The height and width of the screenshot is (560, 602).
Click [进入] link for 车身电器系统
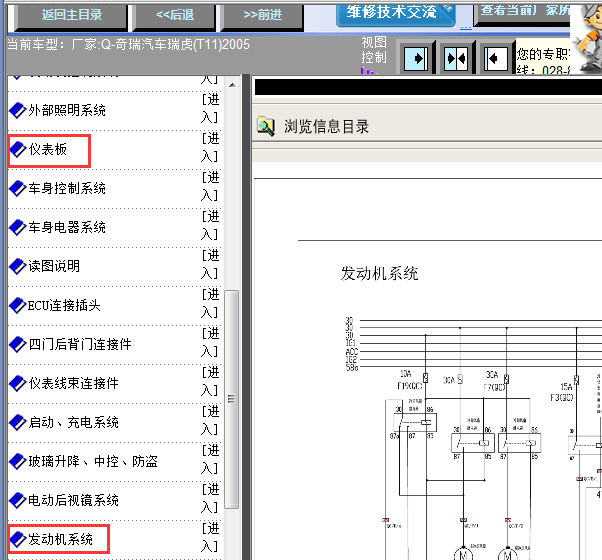(x=210, y=226)
